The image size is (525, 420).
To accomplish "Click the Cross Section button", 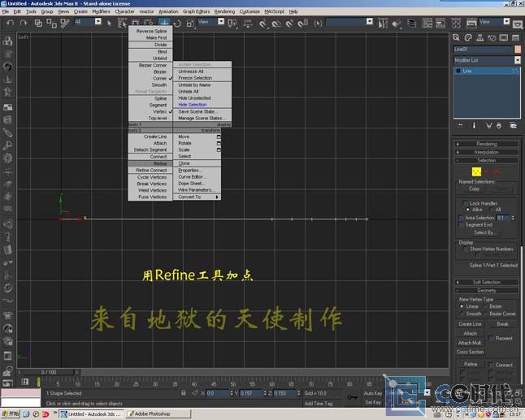I will (470, 352).
